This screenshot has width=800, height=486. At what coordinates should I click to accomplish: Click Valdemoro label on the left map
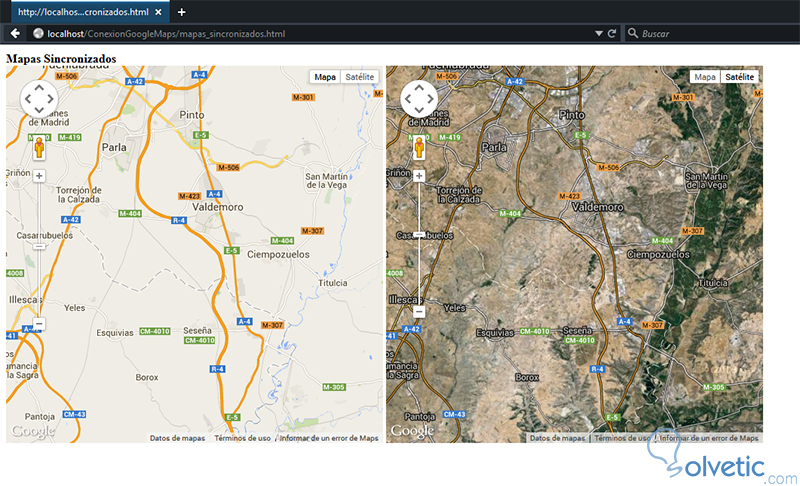218,207
